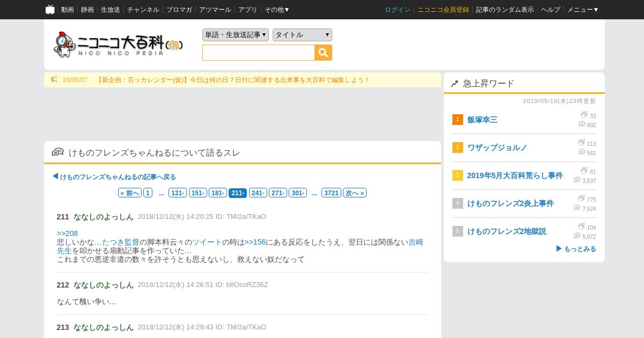Click the clap icon next to count 104

tap(581, 226)
